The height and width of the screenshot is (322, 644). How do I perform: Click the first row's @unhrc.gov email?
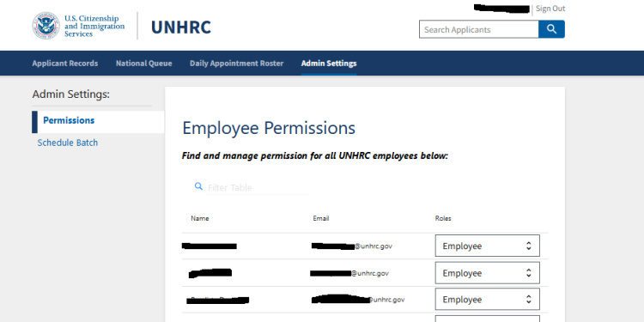(352, 246)
